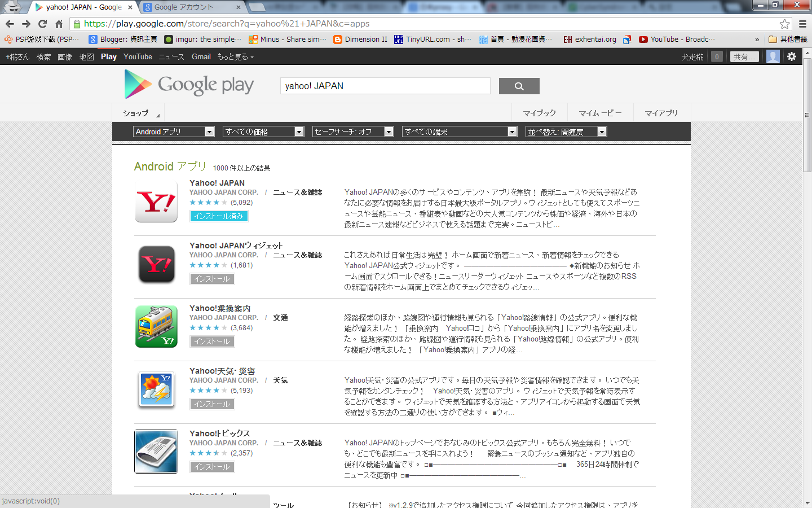This screenshot has width=812, height=508.
Task: Click the Yahoo! transit train app icon
Action: coord(156,327)
